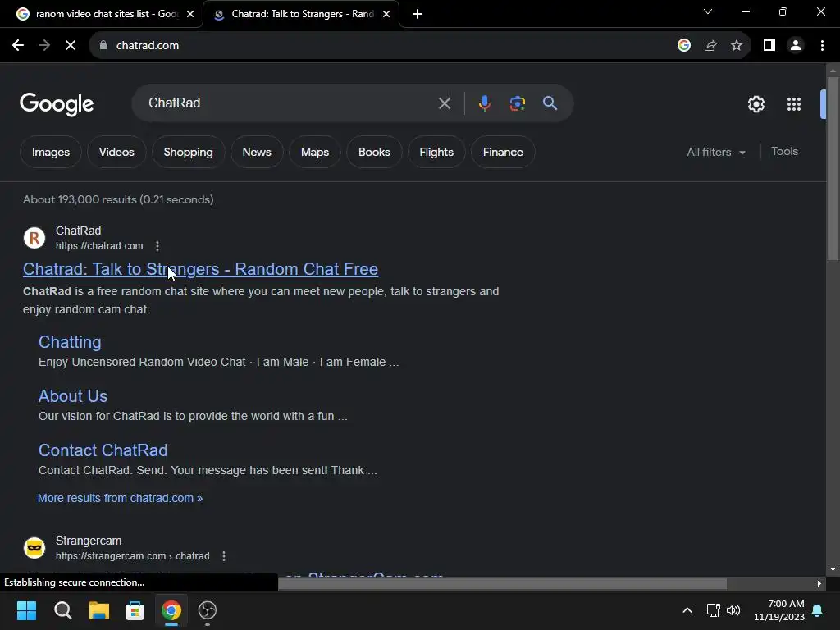This screenshot has width=840, height=630.
Task: Clear the ChatRad search query
Action: tap(444, 103)
